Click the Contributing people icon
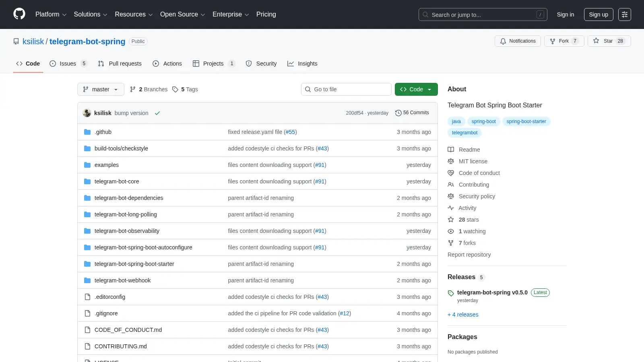 (x=451, y=185)
